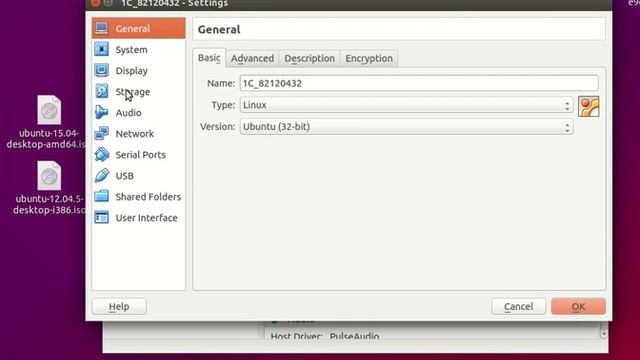Choose USB label in the settings sidebar
Image resolution: width=640 pixels, height=360 pixels.
click(x=124, y=176)
